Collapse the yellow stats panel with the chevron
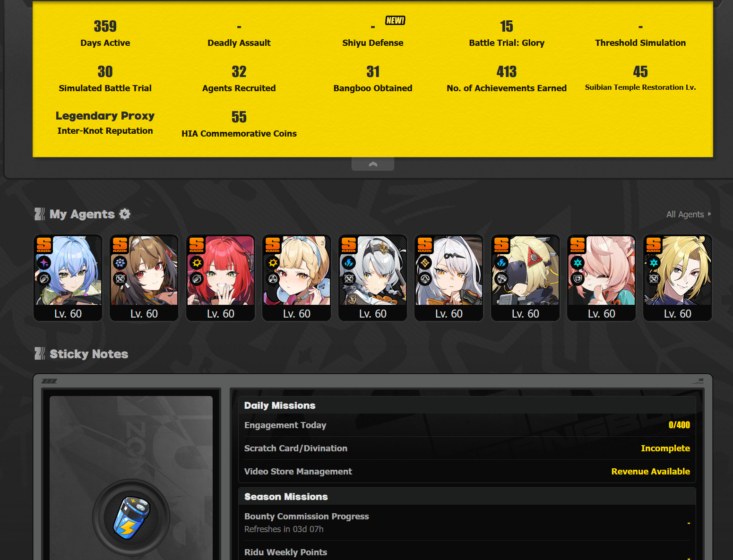Image resolution: width=733 pixels, height=560 pixels. 373,164
